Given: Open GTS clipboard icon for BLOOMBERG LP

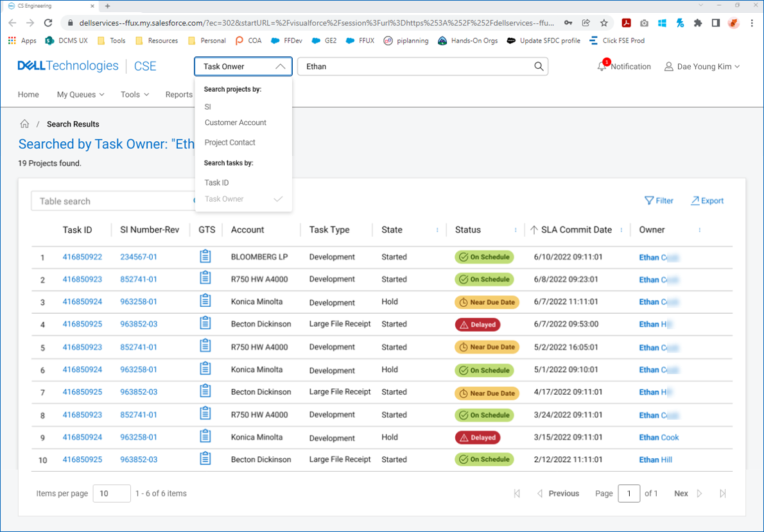Looking at the screenshot, I should (x=205, y=257).
